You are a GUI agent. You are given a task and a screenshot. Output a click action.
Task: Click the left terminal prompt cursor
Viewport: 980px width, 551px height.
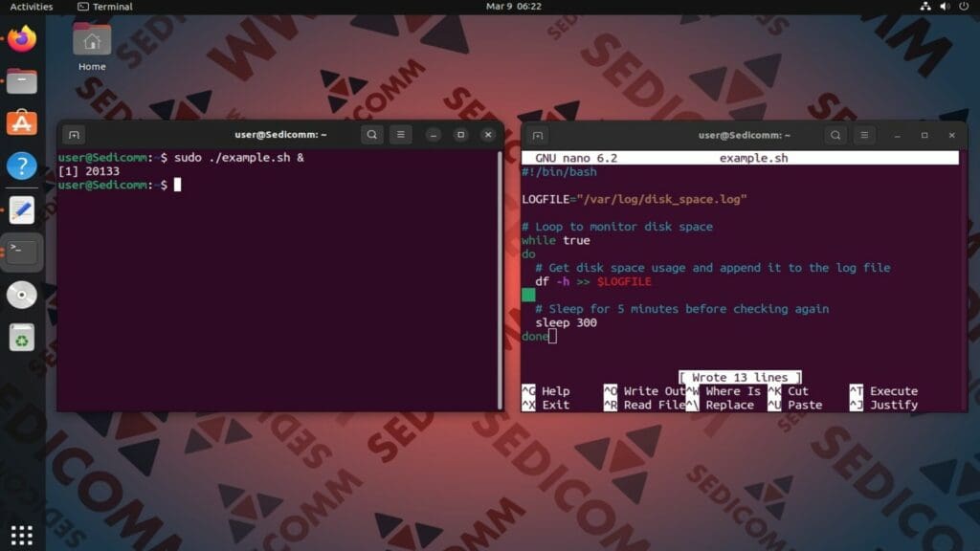[x=177, y=185]
